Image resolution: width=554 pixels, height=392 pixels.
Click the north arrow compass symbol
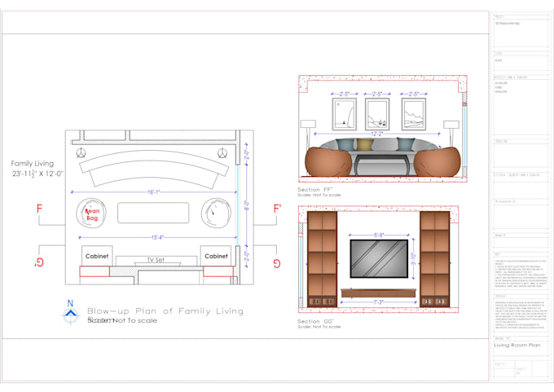coord(71,312)
